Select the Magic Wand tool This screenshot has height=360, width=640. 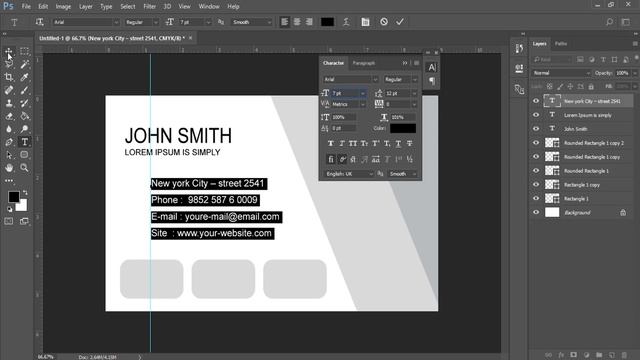24,64
